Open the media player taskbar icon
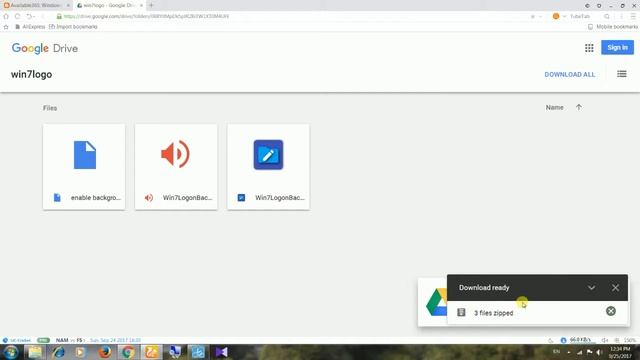The width and height of the screenshot is (640, 360). (x=80, y=352)
